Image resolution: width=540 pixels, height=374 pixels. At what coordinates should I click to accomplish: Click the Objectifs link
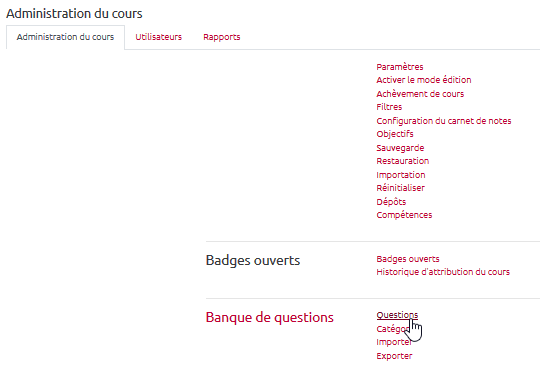coord(395,134)
